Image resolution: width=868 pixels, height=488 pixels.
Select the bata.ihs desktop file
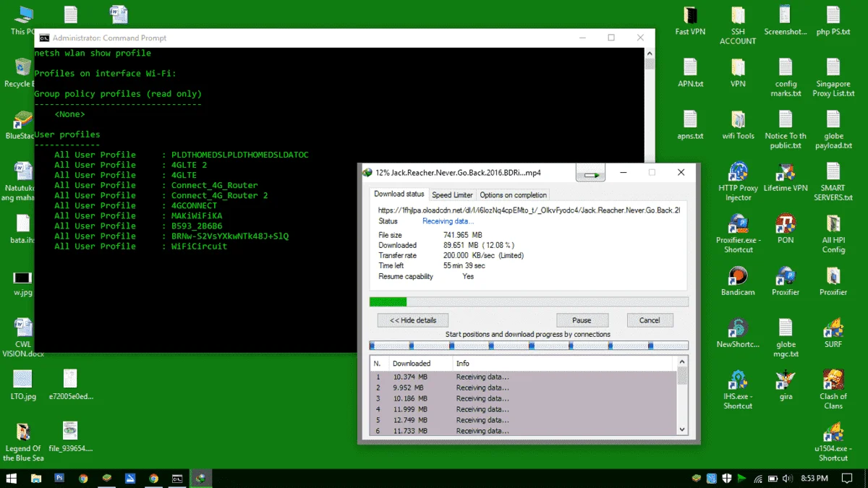pyautogui.click(x=23, y=229)
